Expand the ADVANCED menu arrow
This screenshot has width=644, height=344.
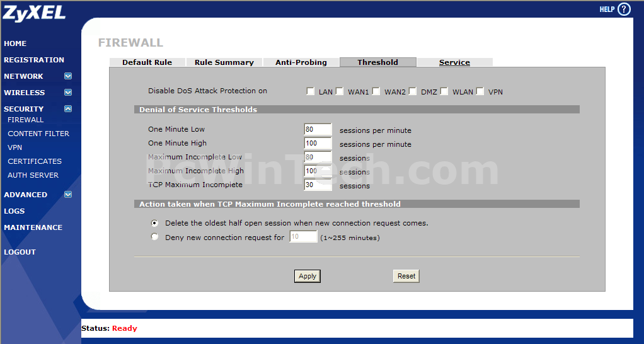pos(68,195)
